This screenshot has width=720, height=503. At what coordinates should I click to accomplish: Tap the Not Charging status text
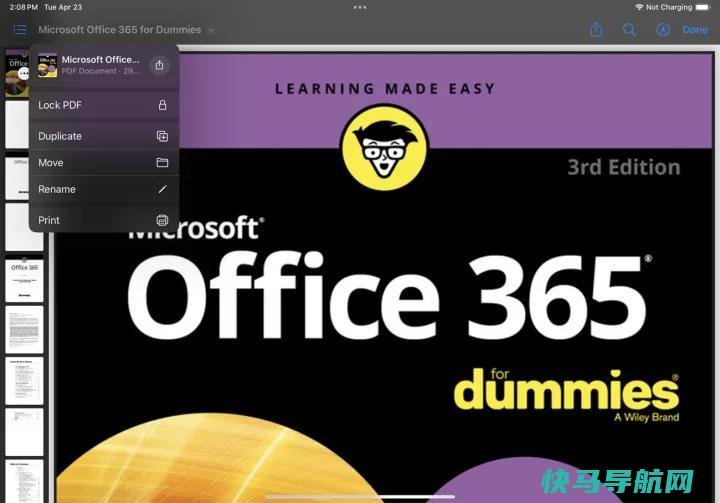[x=669, y=7]
